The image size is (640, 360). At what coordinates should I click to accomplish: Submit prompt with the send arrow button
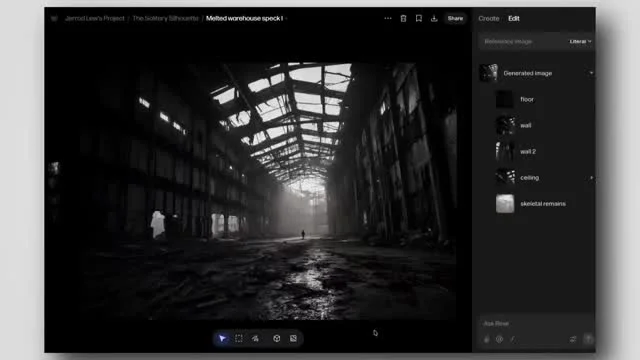click(x=588, y=339)
